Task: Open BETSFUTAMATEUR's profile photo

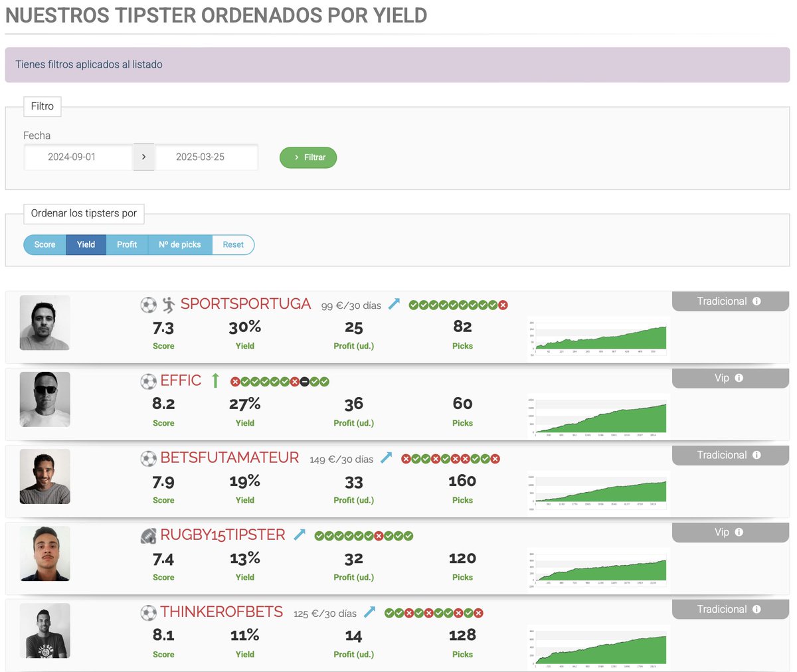Action: pyautogui.click(x=44, y=476)
